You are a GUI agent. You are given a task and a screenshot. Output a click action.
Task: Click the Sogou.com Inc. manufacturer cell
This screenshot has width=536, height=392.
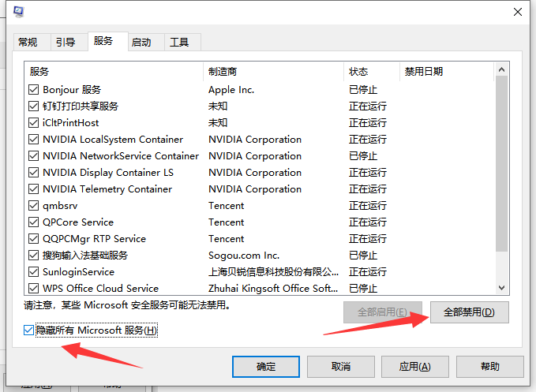[x=244, y=255]
